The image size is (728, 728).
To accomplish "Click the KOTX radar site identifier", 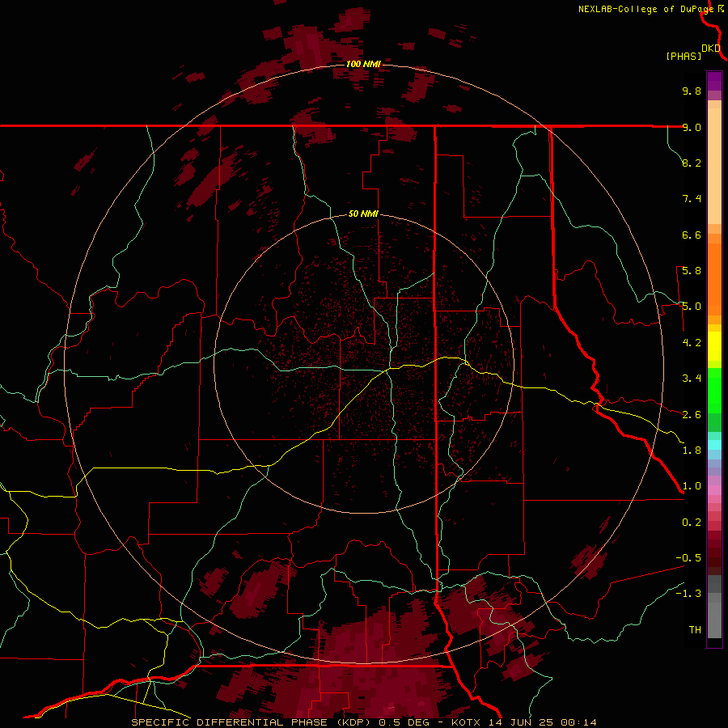I will coord(468,722).
